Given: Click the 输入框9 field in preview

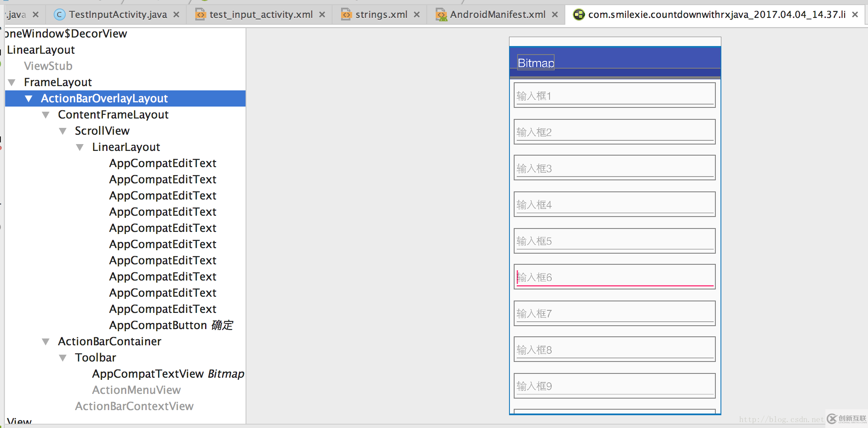Looking at the screenshot, I should [614, 385].
